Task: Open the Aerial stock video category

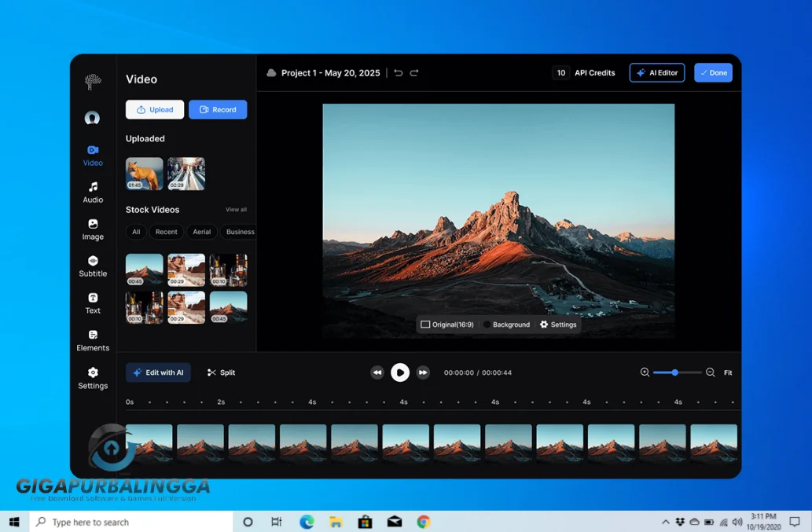Action: pyautogui.click(x=201, y=232)
